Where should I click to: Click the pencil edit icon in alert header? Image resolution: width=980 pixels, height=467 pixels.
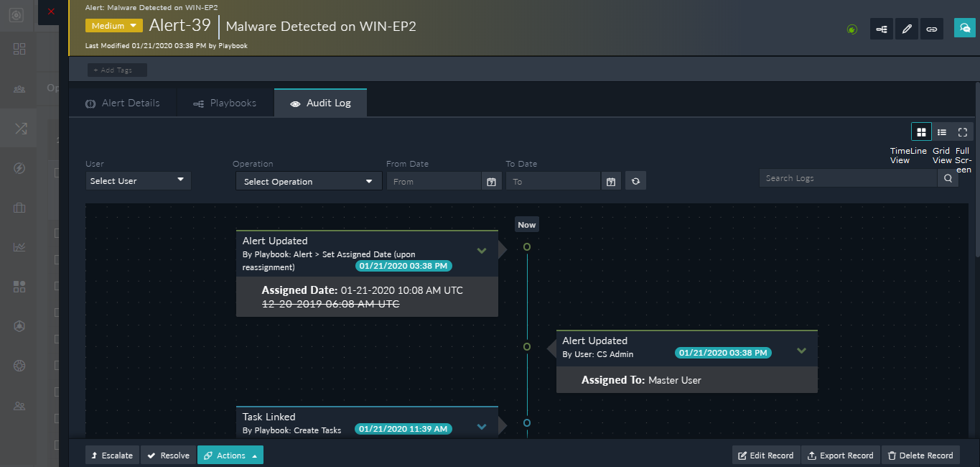coord(906,29)
